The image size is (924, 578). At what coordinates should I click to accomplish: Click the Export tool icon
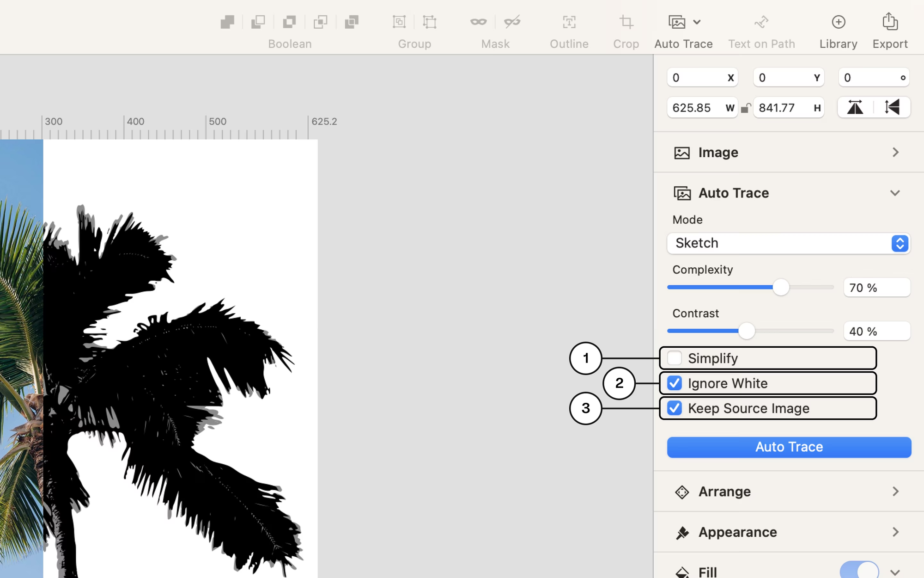click(x=889, y=21)
